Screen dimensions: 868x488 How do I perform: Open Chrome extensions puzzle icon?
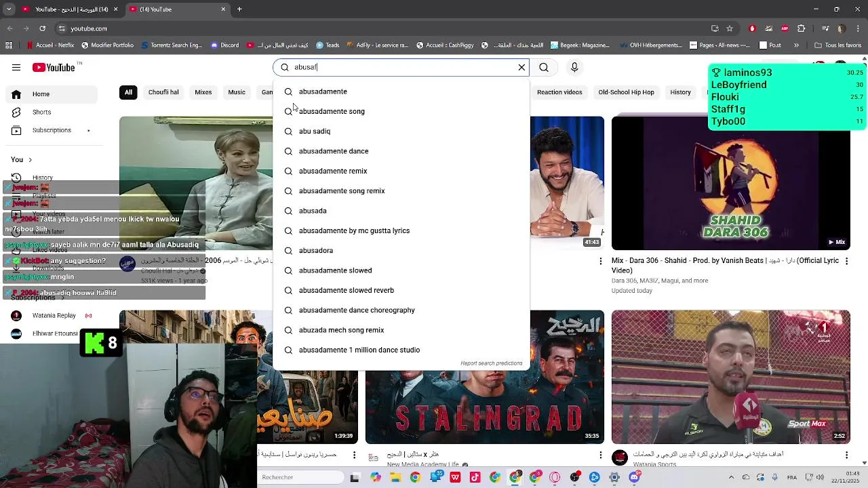point(801,28)
